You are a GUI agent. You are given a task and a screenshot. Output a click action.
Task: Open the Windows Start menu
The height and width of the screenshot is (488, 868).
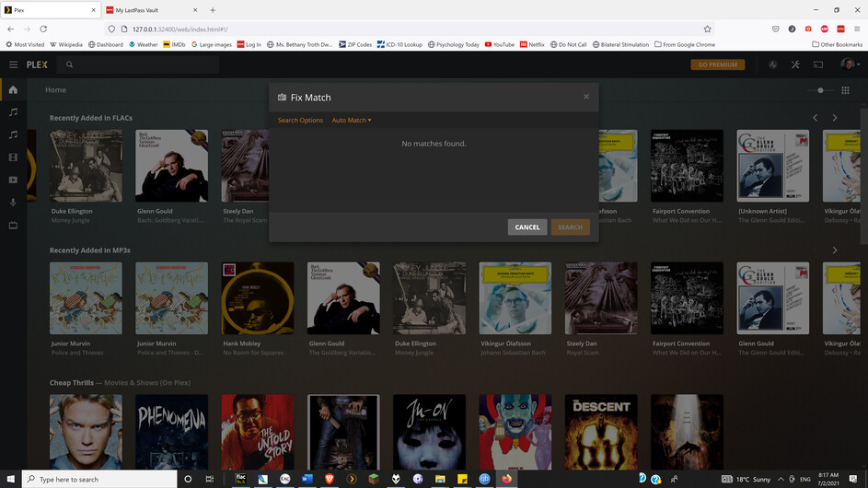point(10,479)
